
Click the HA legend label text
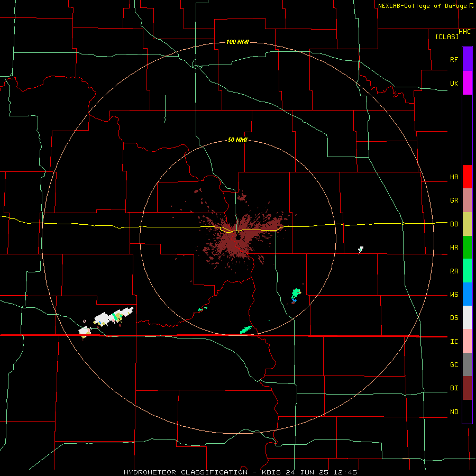(454, 177)
